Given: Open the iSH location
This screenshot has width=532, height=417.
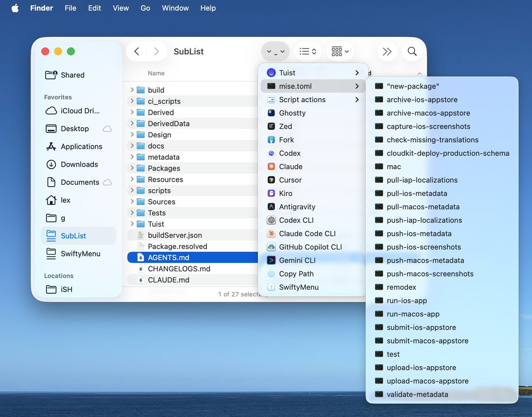Looking at the screenshot, I should (78, 289).
